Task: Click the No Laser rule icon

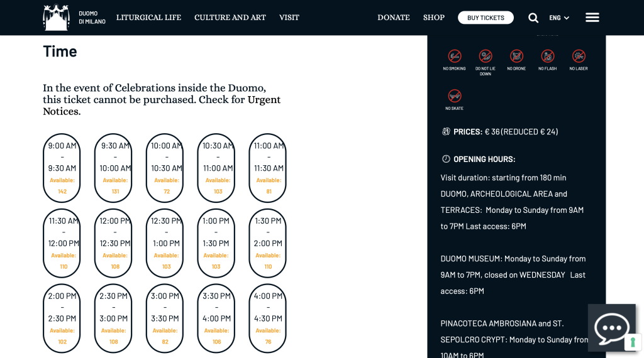Action: (x=579, y=56)
